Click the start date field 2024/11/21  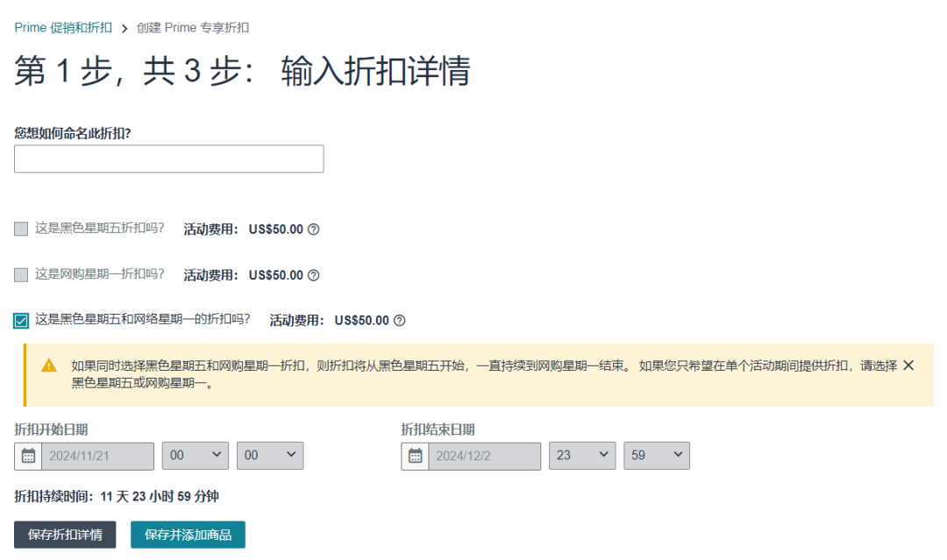pyautogui.click(x=98, y=456)
